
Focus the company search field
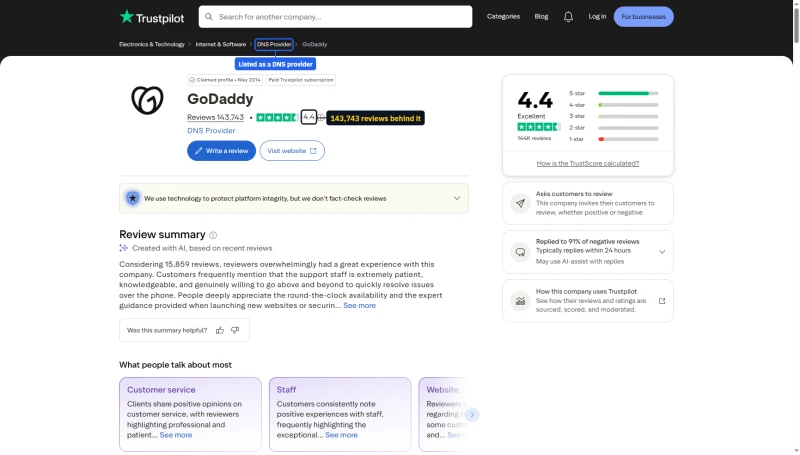[335, 17]
